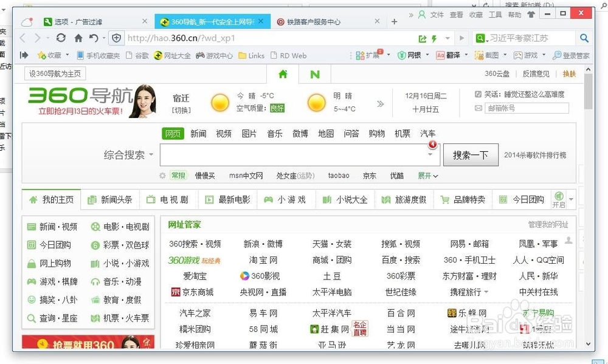Click the undo/restore closed tab icon
This screenshot has height=364, width=608.
94,38
